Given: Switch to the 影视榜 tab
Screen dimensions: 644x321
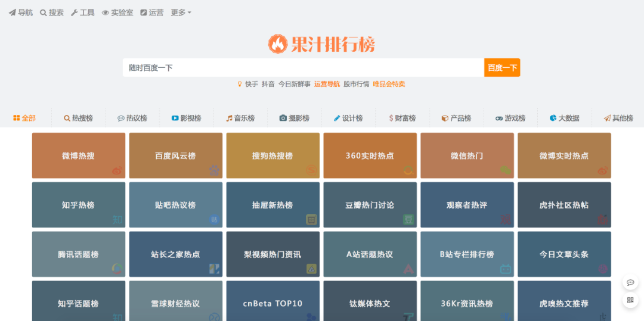Looking at the screenshot, I should [x=187, y=118].
